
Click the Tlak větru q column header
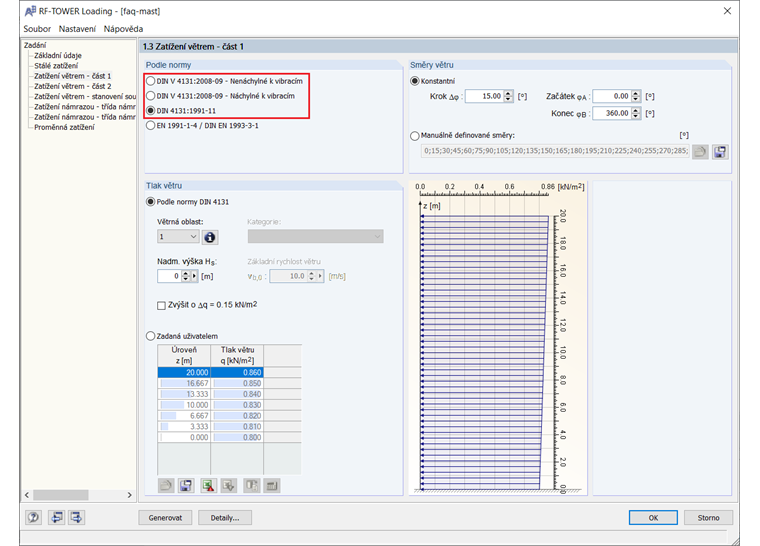237,355
